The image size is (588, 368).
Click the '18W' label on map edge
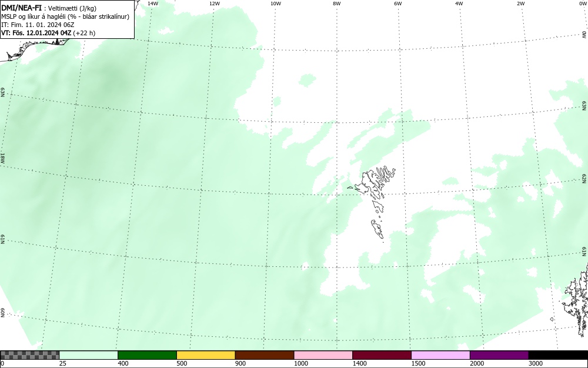(x=2, y=158)
